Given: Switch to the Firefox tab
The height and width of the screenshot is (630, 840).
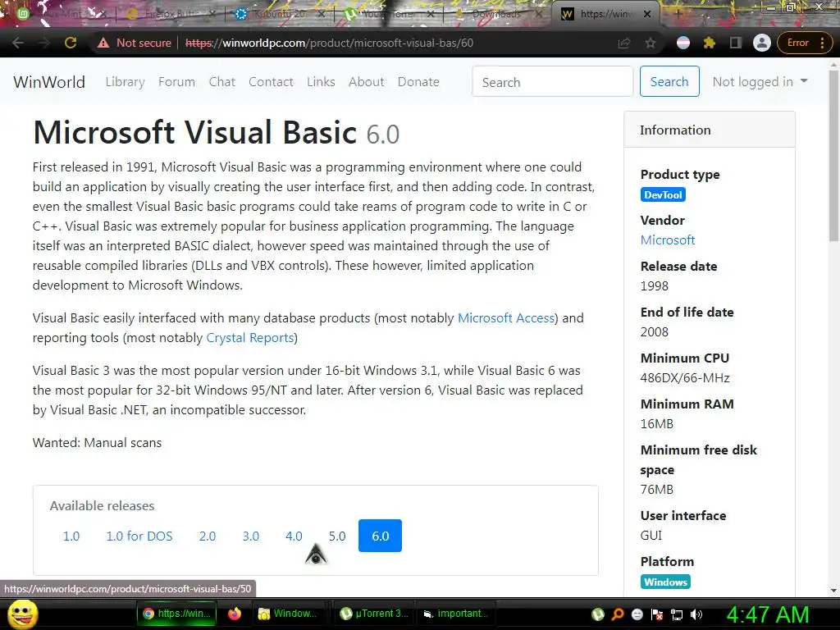Looking at the screenshot, I should [169, 14].
